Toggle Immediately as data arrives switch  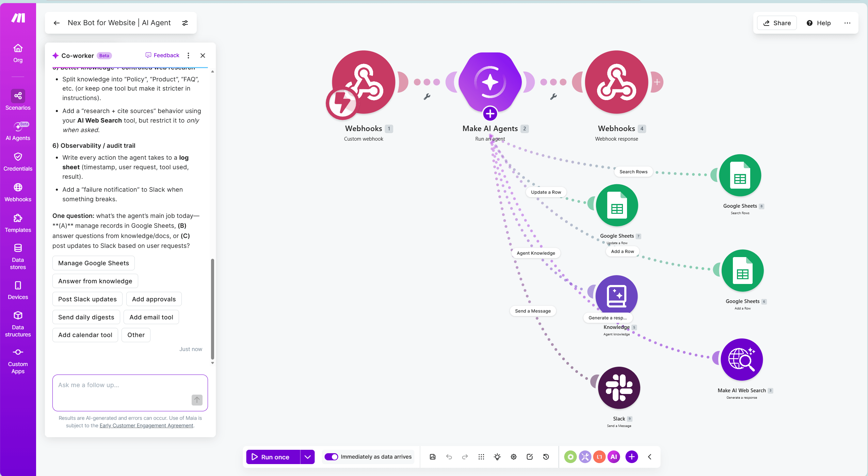pos(331,457)
